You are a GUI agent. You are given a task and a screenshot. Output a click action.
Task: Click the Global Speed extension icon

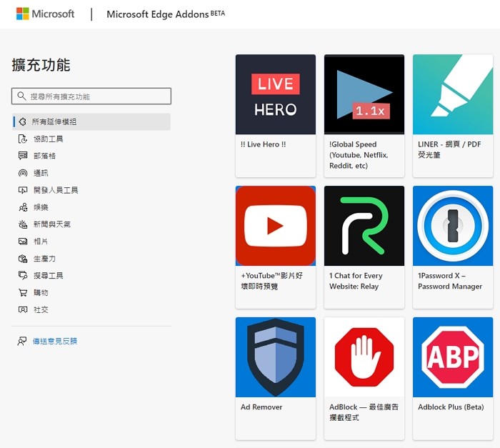point(364,94)
